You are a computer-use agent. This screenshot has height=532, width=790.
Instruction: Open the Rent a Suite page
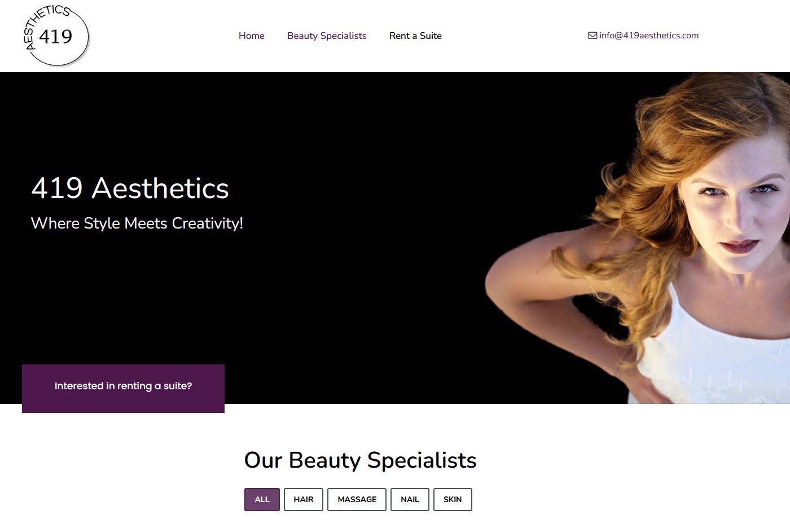click(415, 36)
